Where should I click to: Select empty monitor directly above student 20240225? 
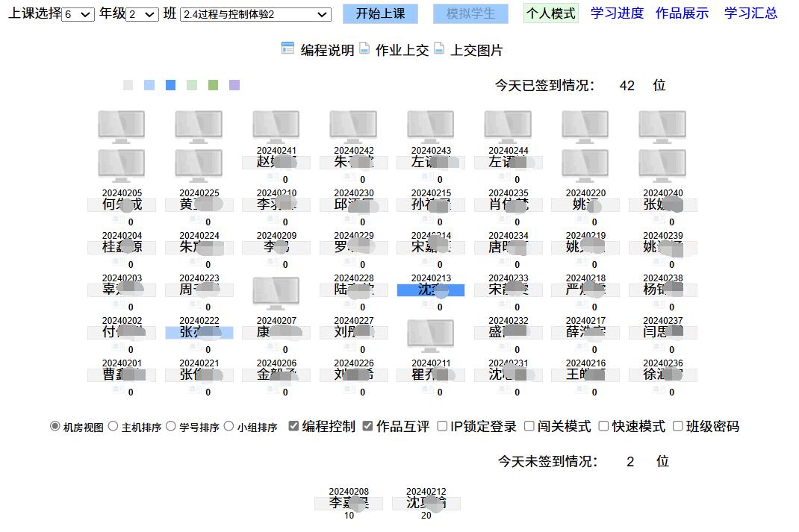(199, 166)
